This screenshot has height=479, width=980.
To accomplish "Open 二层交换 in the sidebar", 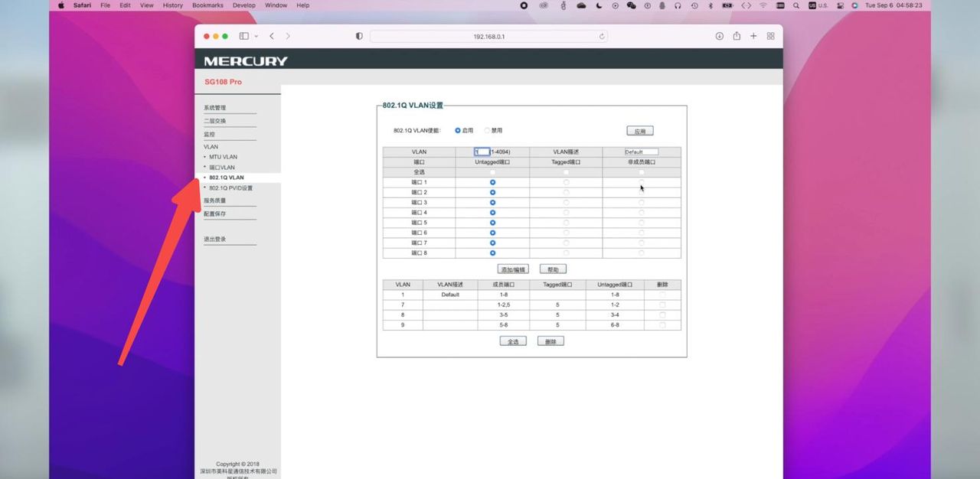I will coord(215,121).
